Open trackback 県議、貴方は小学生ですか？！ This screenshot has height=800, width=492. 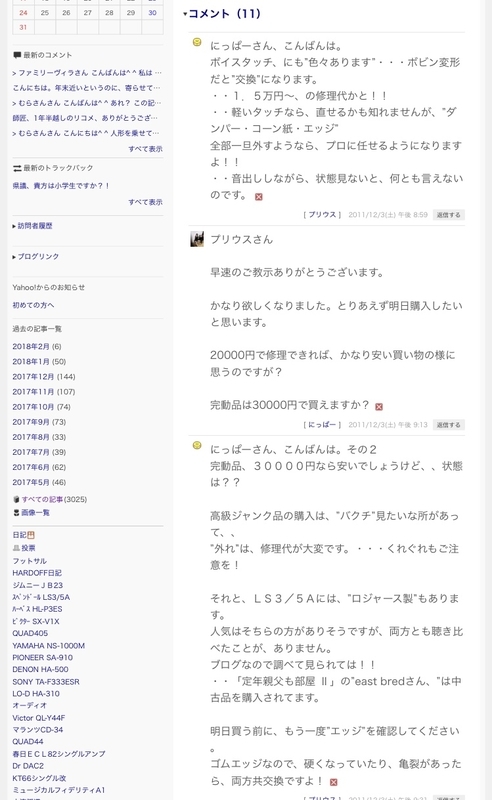[61, 186]
